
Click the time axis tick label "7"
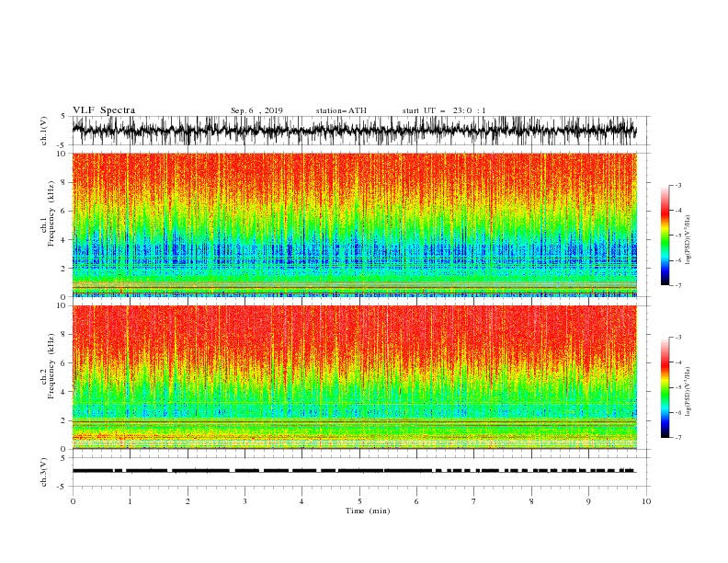pyautogui.click(x=474, y=501)
